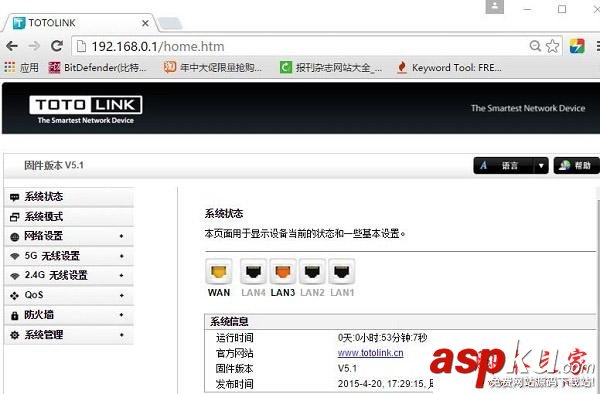The image size is (600, 394).
Task: Open the BitDefender bookmark
Action: pos(97,68)
